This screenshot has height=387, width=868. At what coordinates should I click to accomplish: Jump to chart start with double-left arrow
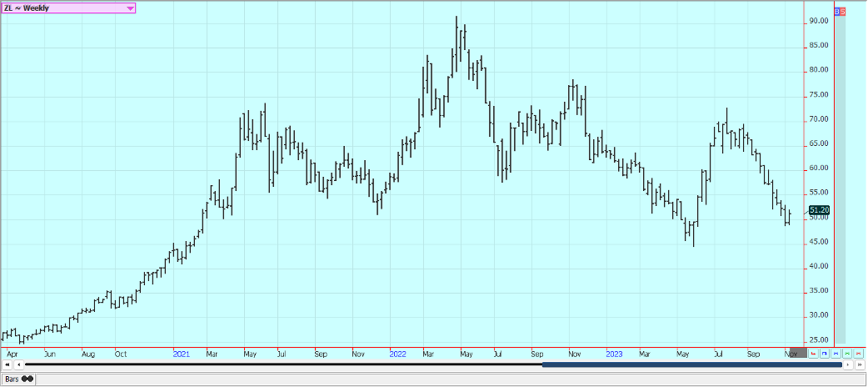point(7,364)
